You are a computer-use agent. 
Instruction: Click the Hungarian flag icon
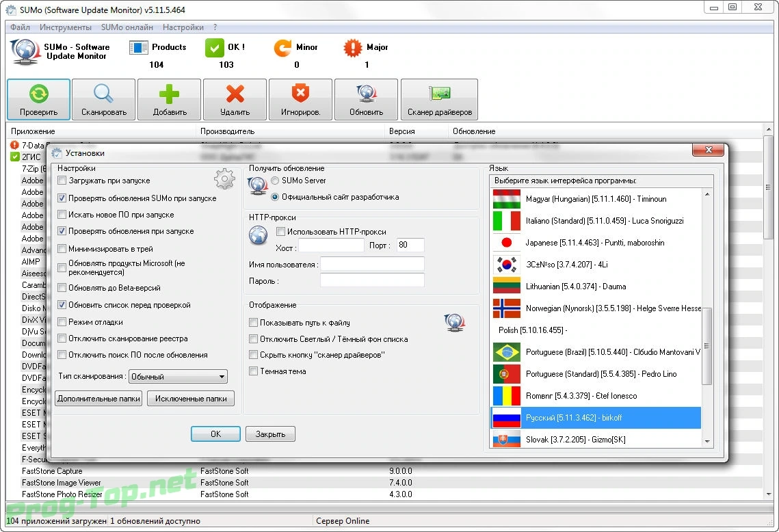507,199
